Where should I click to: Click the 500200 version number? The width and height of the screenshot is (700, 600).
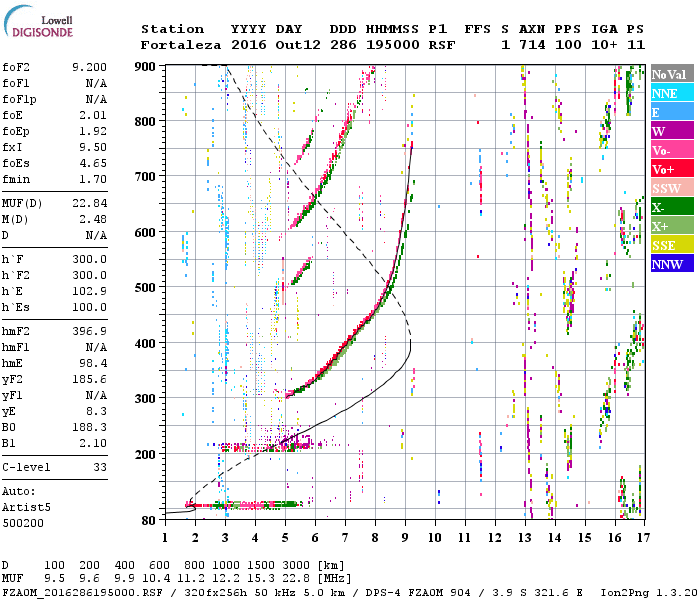click(x=23, y=523)
